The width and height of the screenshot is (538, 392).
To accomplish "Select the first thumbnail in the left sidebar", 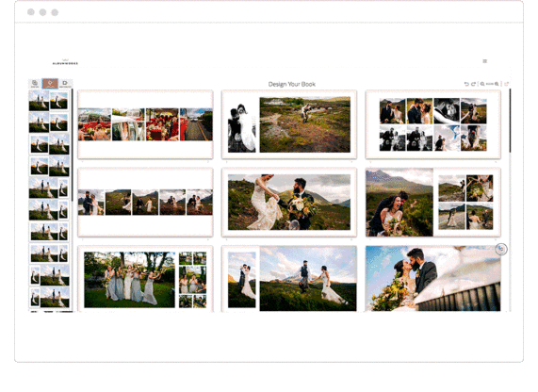I will 39,101.
